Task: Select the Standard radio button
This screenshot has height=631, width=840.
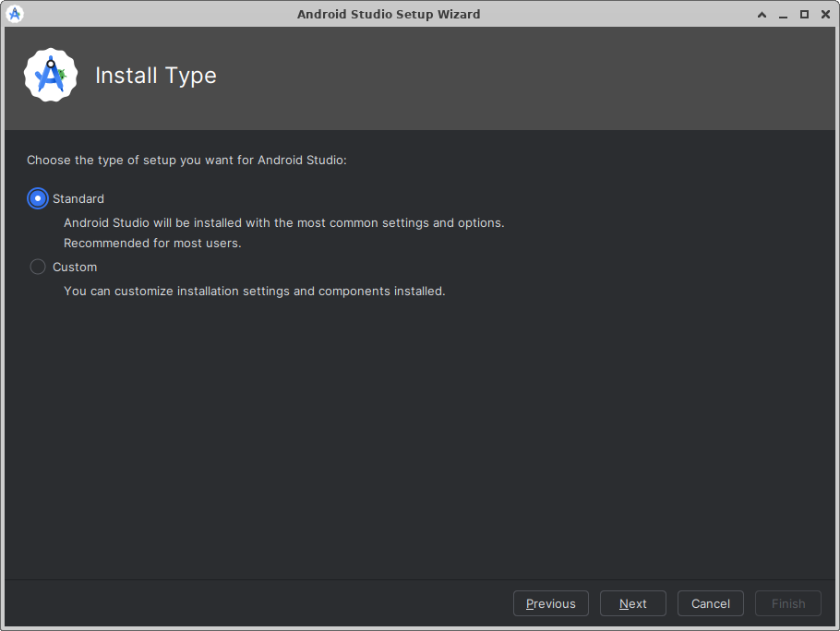Action: pos(38,198)
